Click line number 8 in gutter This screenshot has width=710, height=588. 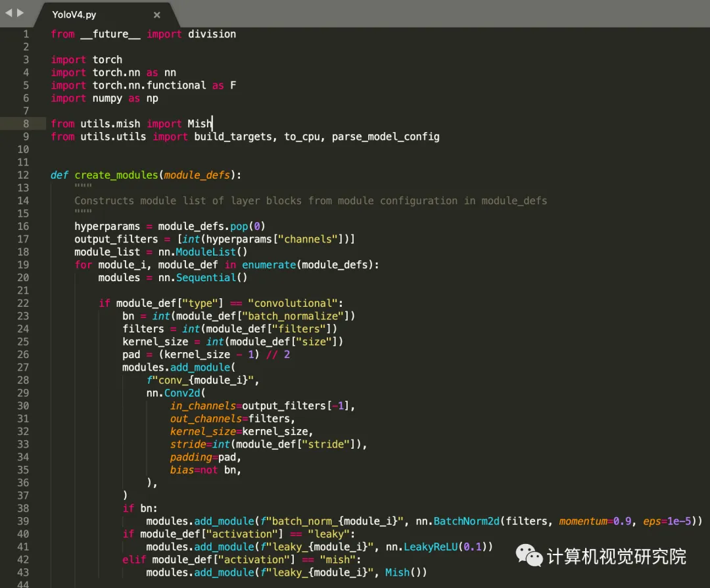coord(26,124)
